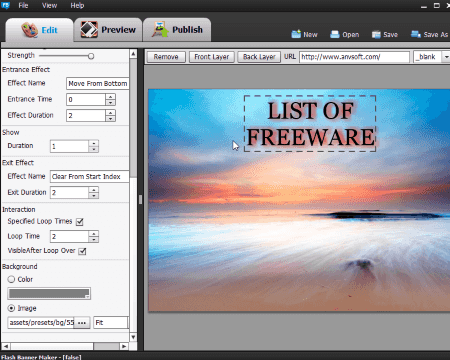This screenshot has height=360, width=450.
Task: Select the Color background radio button
Action: click(11, 279)
